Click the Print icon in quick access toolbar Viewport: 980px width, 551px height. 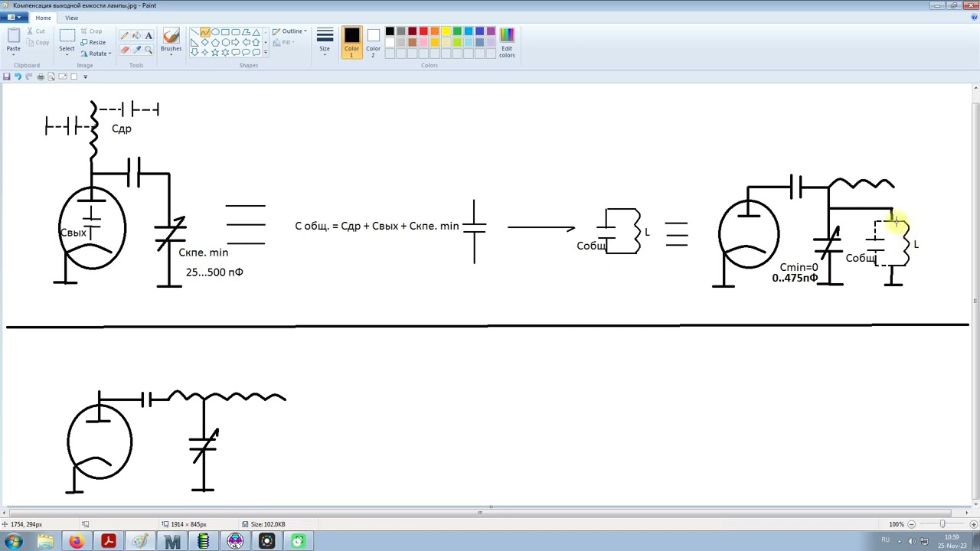coord(41,77)
